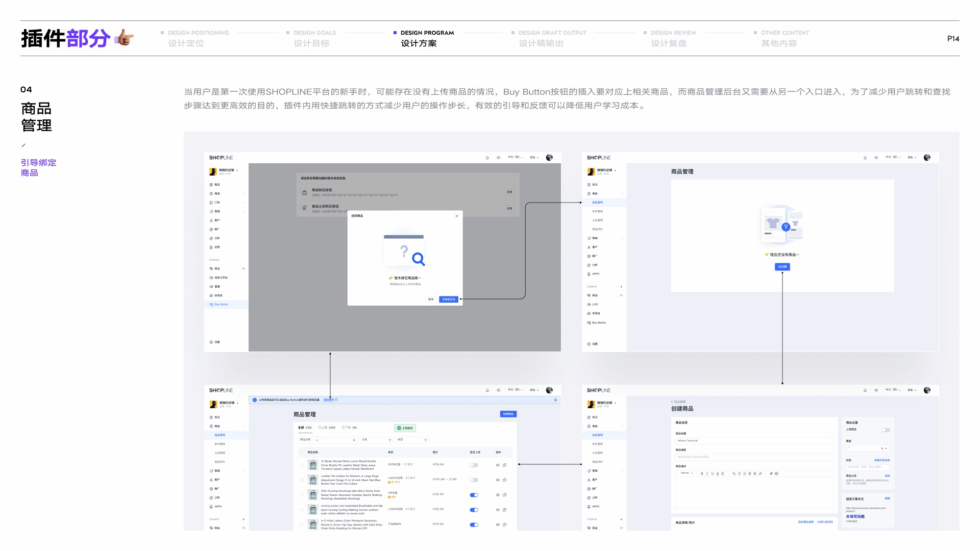Click the duplicate icon on the Leather Pet Collars row
This screenshot has height=551, width=980.
[504, 480]
